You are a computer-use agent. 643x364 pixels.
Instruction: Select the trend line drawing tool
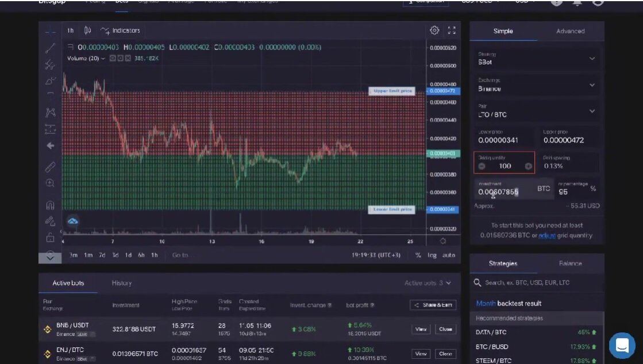[50, 48]
